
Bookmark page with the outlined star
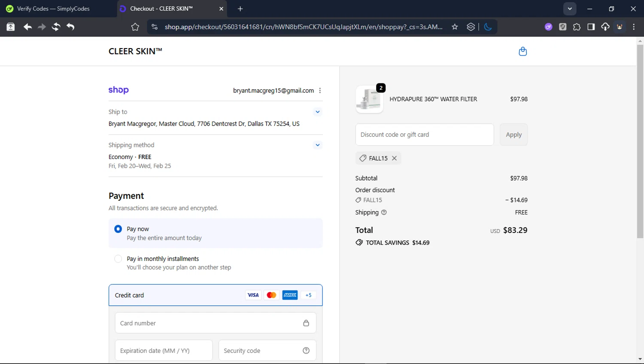(135, 27)
